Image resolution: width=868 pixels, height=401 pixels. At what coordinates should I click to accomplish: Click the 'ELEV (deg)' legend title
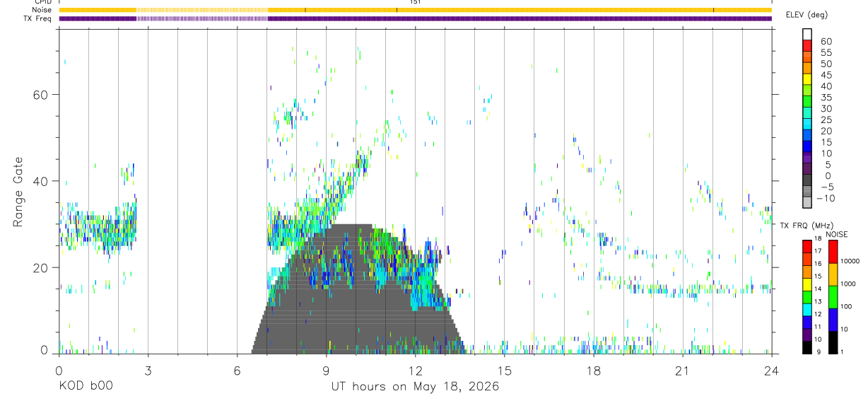[807, 15]
